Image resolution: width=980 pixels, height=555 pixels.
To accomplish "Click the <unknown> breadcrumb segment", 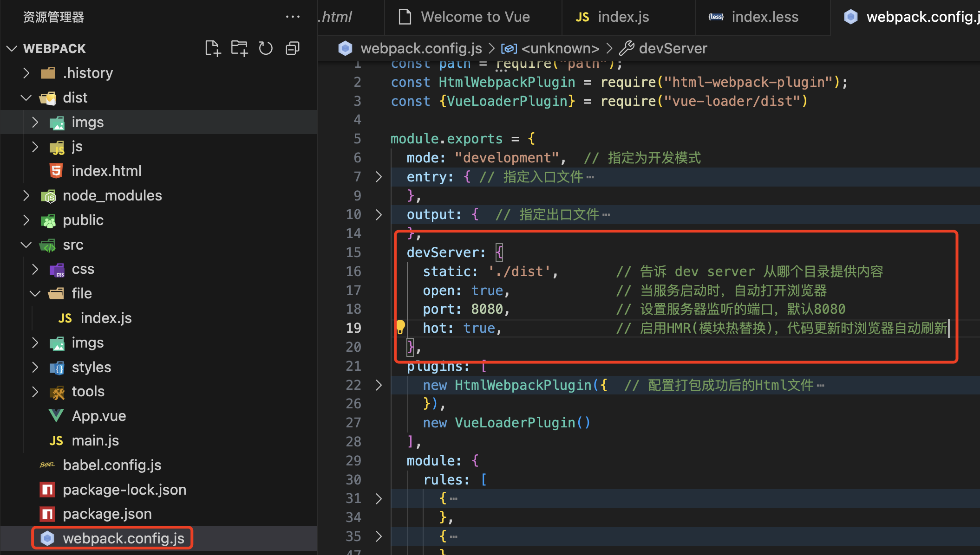I will tap(560, 48).
